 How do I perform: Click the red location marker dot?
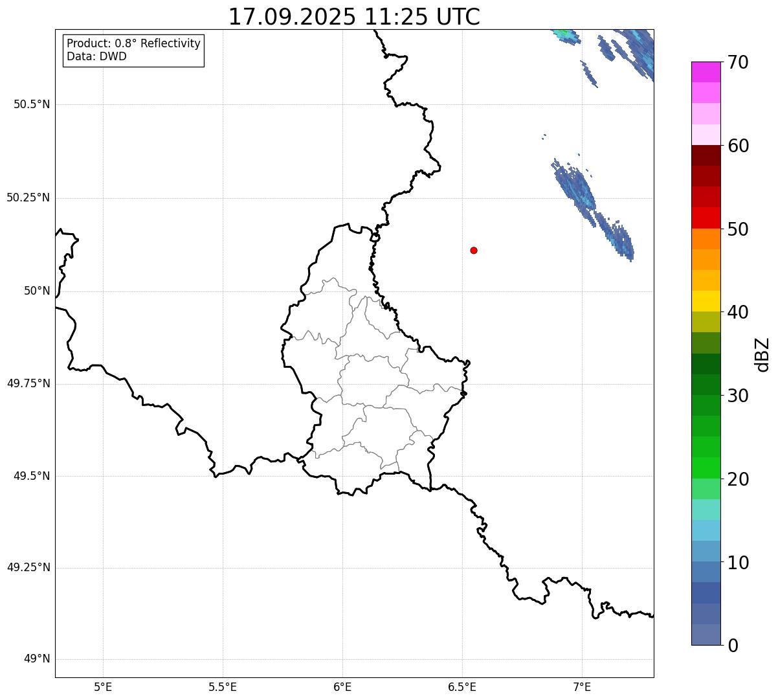(x=474, y=250)
